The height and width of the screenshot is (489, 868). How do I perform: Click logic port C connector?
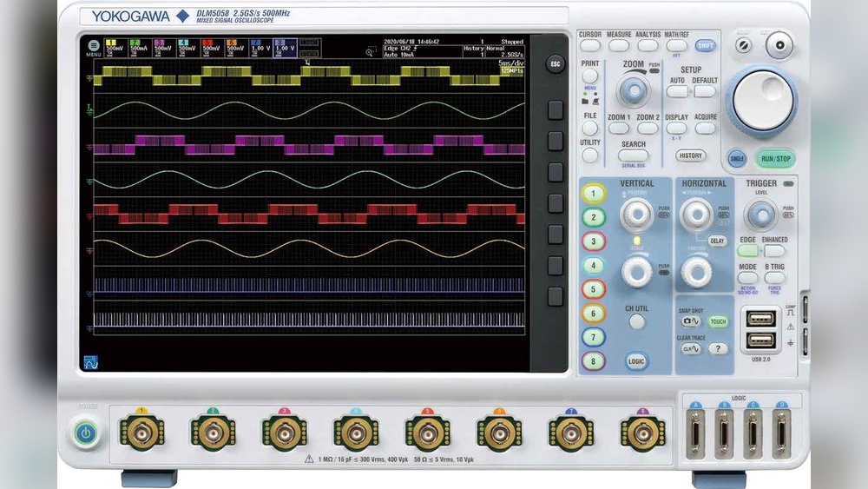(753, 433)
